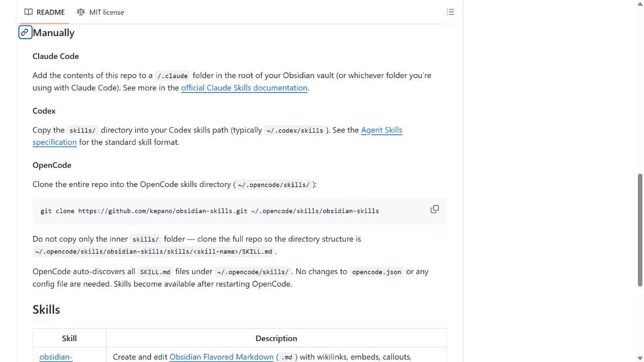This screenshot has height=362, width=644.
Task: Click the ~/.opencode/skills/obsidian-skills/skills/<skill-name>/SKILL.md path
Action: (154, 252)
